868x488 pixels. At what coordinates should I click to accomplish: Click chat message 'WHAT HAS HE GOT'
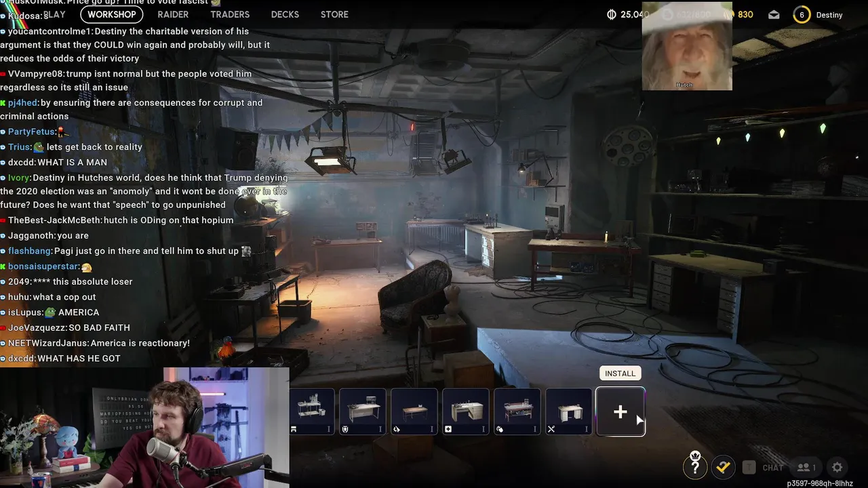pyautogui.click(x=79, y=359)
